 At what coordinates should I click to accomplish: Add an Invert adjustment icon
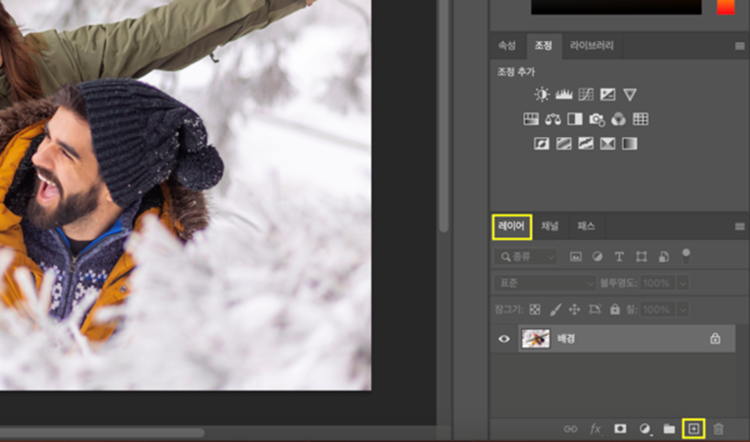pyautogui.click(x=541, y=144)
